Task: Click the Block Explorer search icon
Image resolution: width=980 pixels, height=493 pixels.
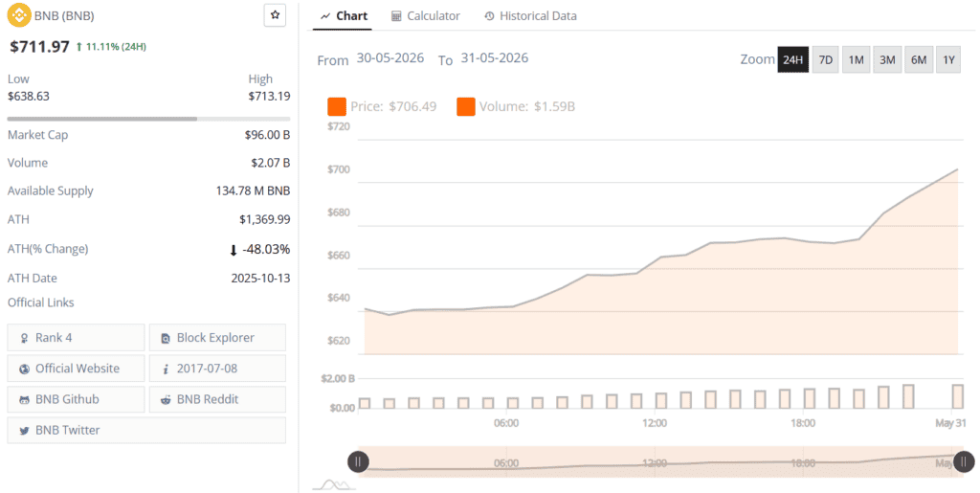Action: click(166, 338)
